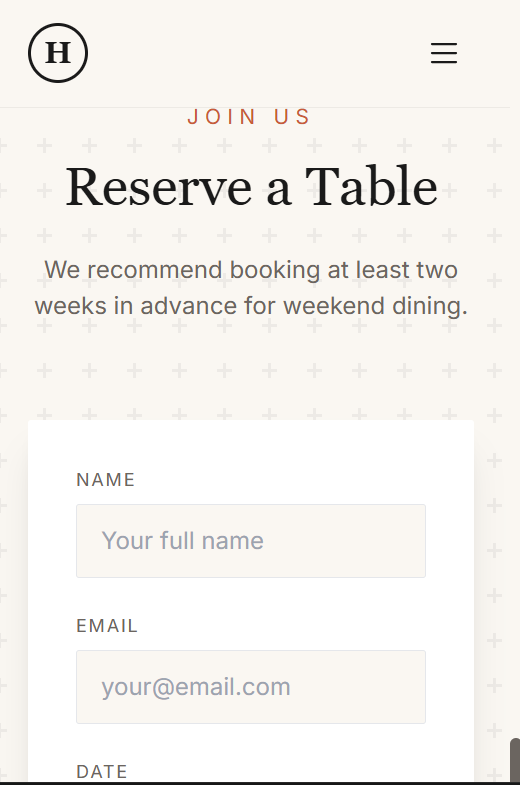Screen dimensions: 520x785
Task: Click the DATE field label
Action: [102, 771]
